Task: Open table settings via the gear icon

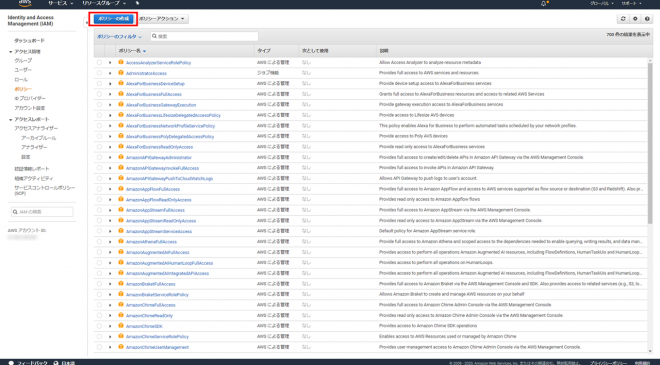Action: [635, 19]
